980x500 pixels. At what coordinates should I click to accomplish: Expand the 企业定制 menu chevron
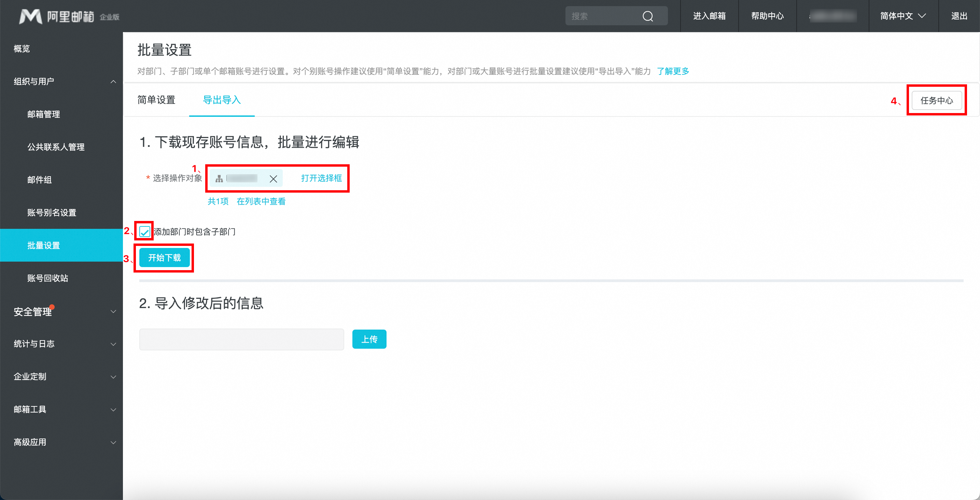(x=113, y=377)
